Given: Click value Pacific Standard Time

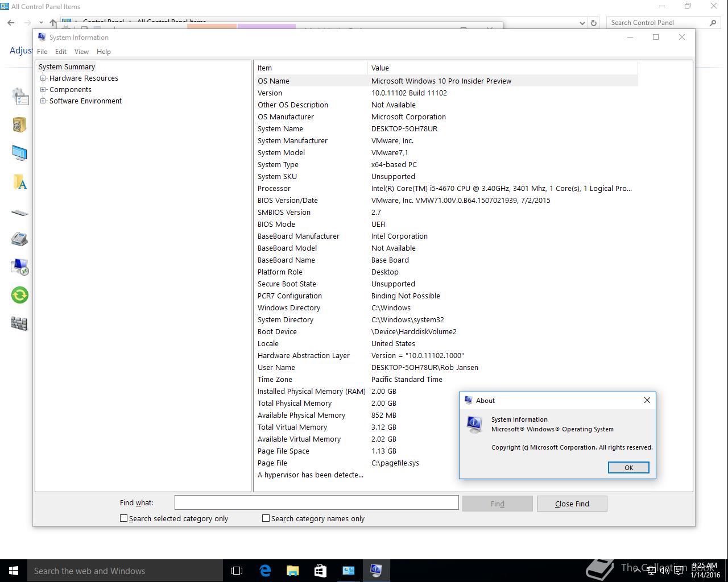Looking at the screenshot, I should (407, 380).
